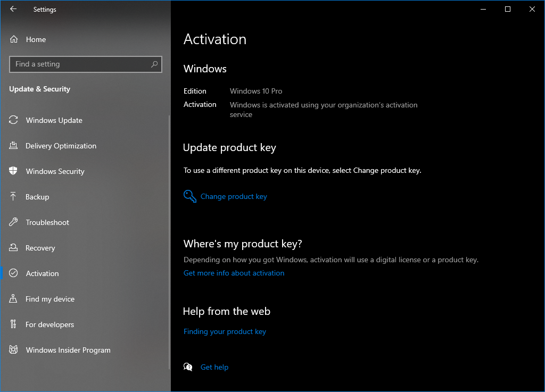This screenshot has height=392, width=545.
Task: Select Windows Security in sidebar
Action: (x=85, y=171)
